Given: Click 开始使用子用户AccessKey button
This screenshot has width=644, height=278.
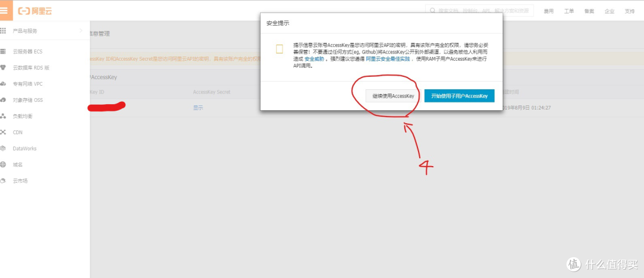Looking at the screenshot, I should coord(459,96).
